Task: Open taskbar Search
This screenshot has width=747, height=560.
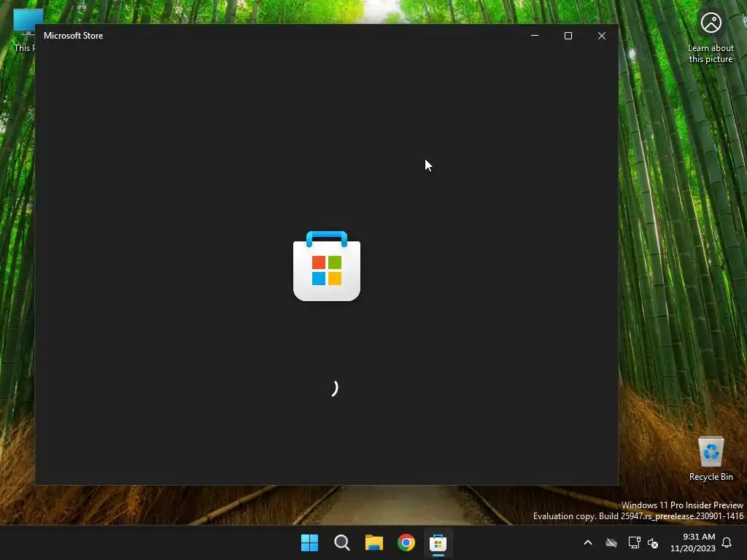Action: (x=341, y=542)
